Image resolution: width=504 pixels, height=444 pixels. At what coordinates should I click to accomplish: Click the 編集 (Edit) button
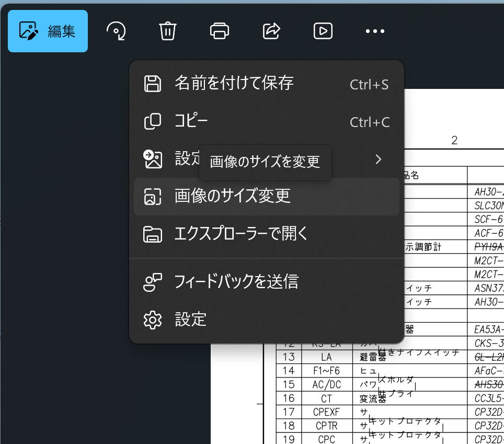coord(48,31)
